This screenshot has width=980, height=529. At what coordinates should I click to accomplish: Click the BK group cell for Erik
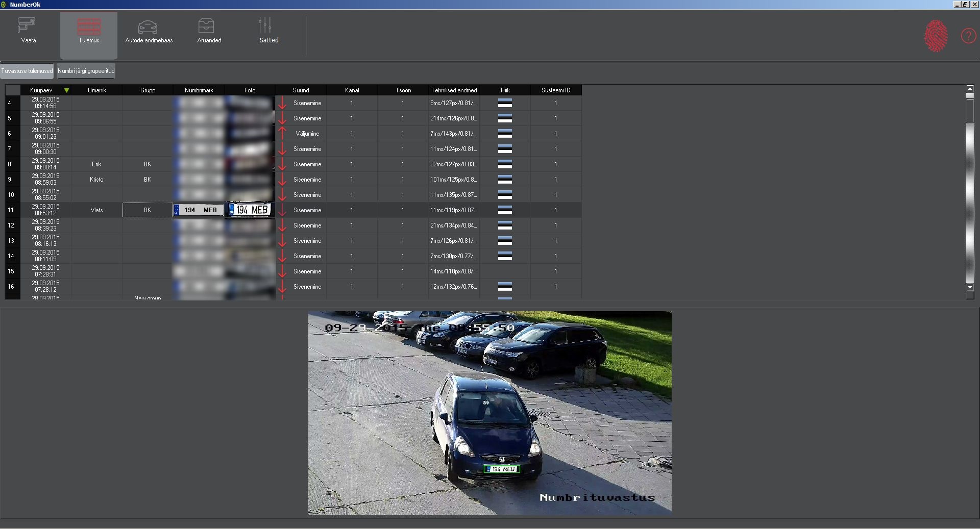[x=148, y=164]
